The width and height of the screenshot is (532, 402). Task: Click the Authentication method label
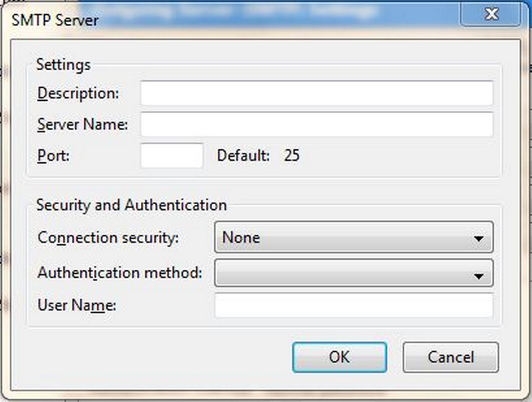pyautogui.click(x=120, y=273)
